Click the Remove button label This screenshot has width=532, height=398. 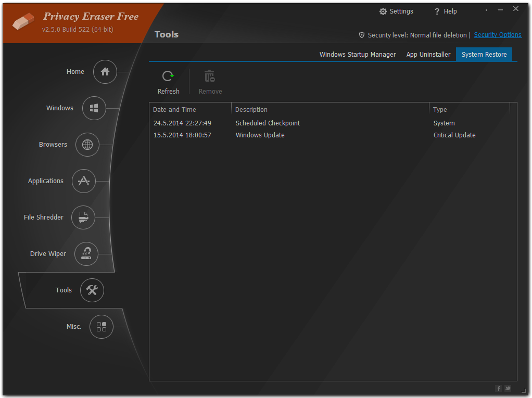click(210, 92)
